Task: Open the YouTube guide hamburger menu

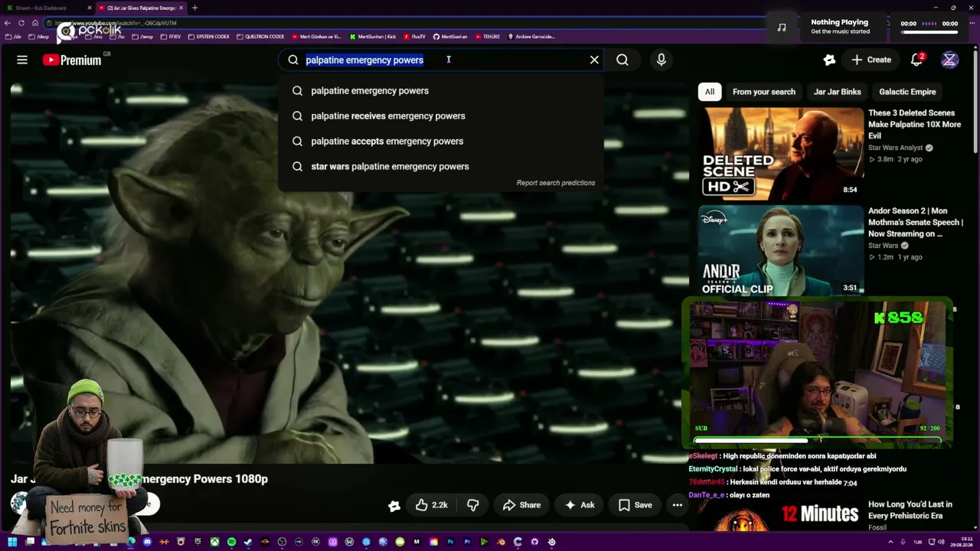Action: (x=22, y=60)
